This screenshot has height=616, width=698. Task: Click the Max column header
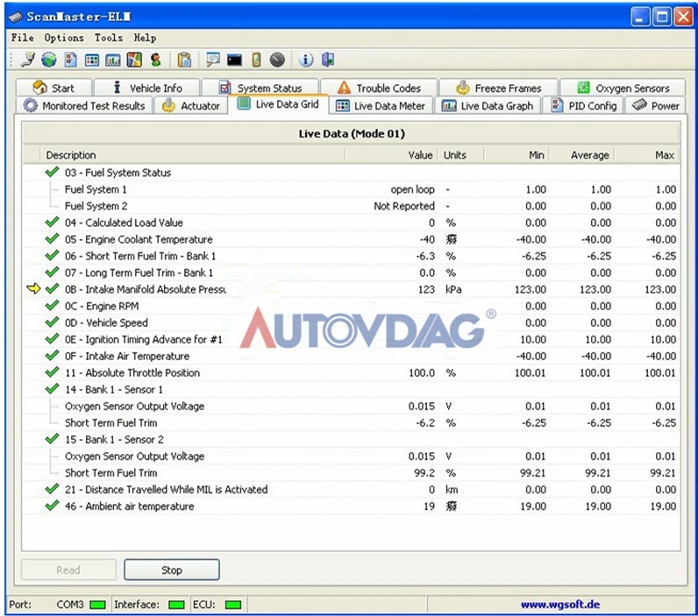coord(647,155)
